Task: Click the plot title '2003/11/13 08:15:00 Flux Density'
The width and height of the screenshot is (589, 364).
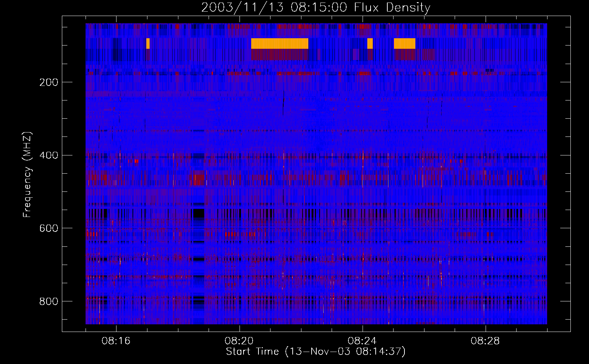Action: 316,8
